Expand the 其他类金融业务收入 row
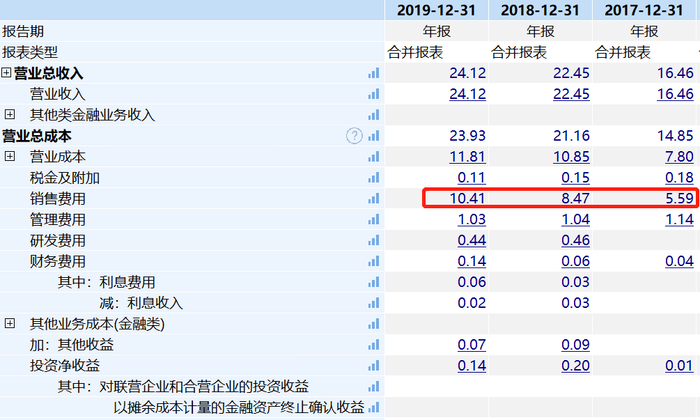The width and height of the screenshot is (700, 420). (x=10, y=115)
